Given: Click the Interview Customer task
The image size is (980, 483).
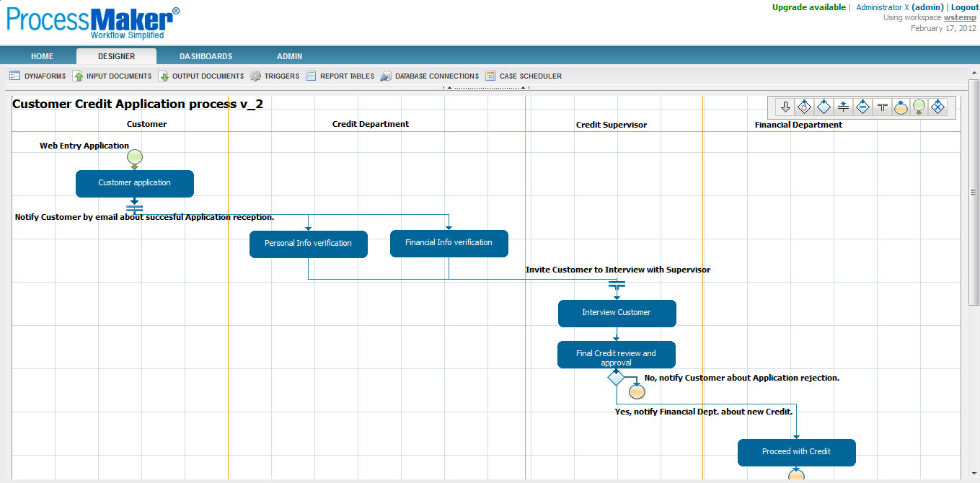Looking at the screenshot, I should coord(617,314).
